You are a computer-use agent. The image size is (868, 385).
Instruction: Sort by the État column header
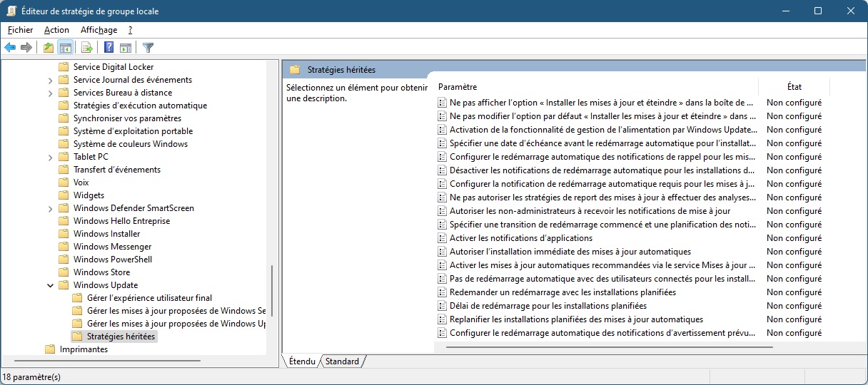click(x=794, y=87)
